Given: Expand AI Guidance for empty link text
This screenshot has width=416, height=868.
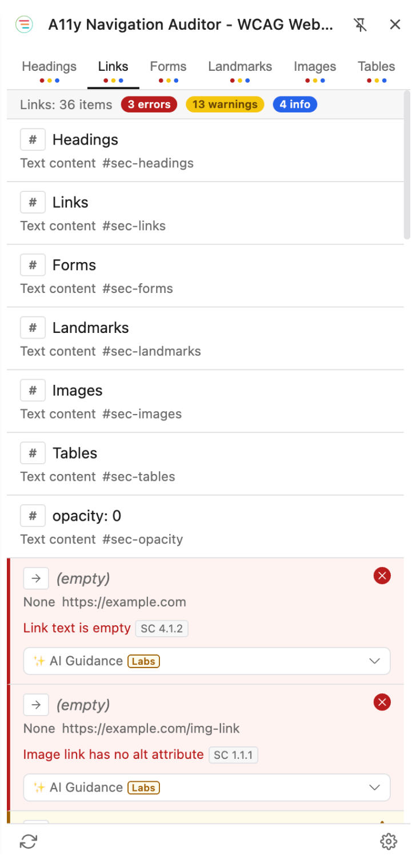Looking at the screenshot, I should pyautogui.click(x=207, y=661).
